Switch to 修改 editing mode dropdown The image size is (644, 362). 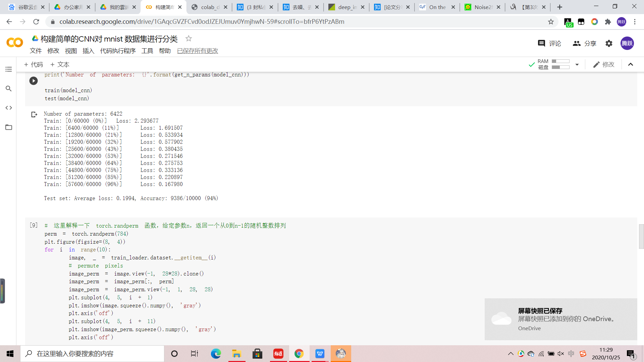(604, 64)
